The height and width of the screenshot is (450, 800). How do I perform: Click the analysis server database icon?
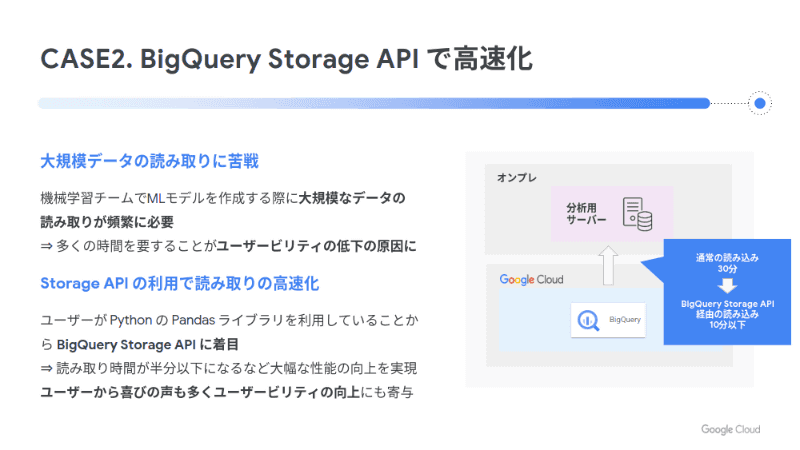coord(636,212)
